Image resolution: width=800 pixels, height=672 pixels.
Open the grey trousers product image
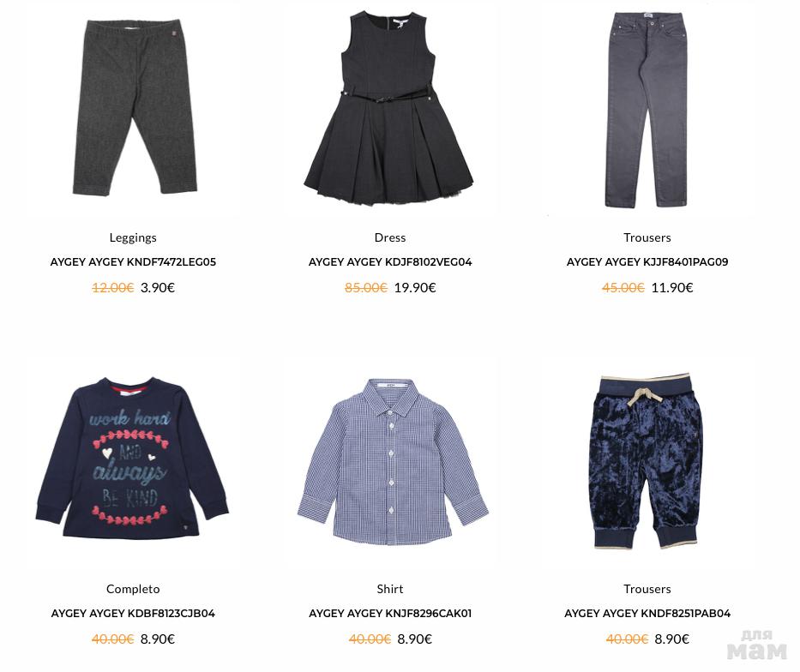647,110
